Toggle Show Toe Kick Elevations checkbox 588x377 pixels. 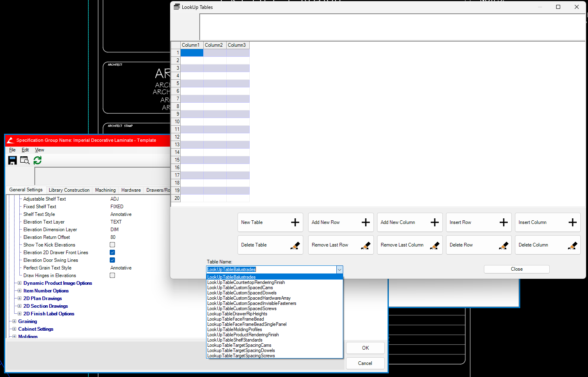coord(113,245)
